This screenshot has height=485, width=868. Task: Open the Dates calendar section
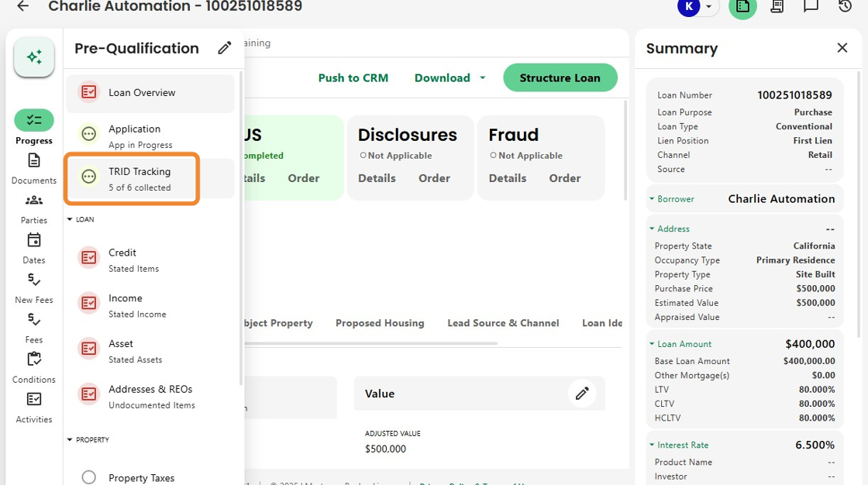pos(34,247)
